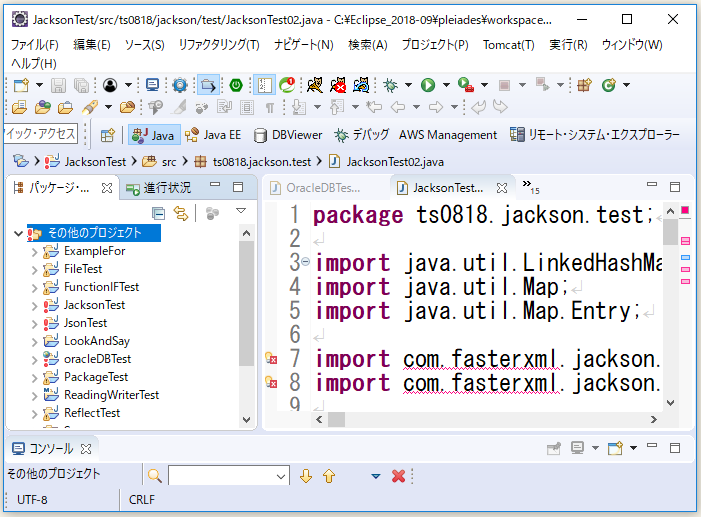Image resolution: width=701 pixels, height=517 pixels.
Task: Switch to the 進行状況 tab
Action: 159,188
